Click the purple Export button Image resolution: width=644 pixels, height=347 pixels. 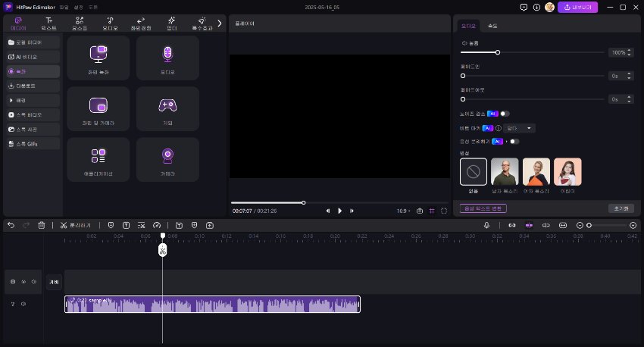[577, 8]
